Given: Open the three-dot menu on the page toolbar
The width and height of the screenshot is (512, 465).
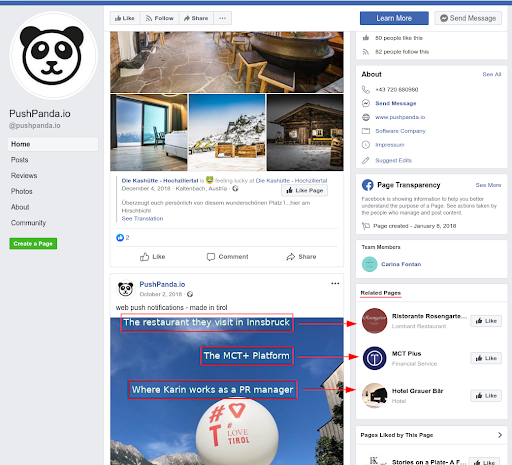Looking at the screenshot, I should coord(222,18).
